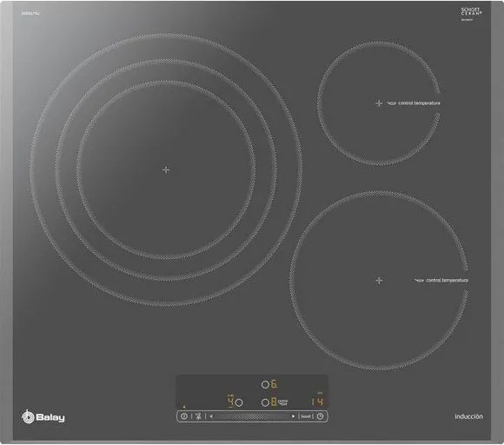This screenshot has width=504, height=445.
Task: Select the left zone circle beside 4
Action: (x=239, y=402)
